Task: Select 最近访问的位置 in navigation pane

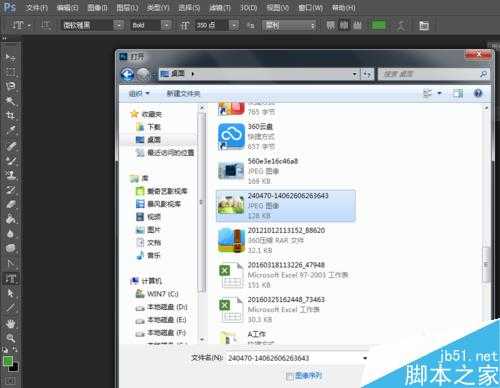Action: pyautogui.click(x=165, y=153)
